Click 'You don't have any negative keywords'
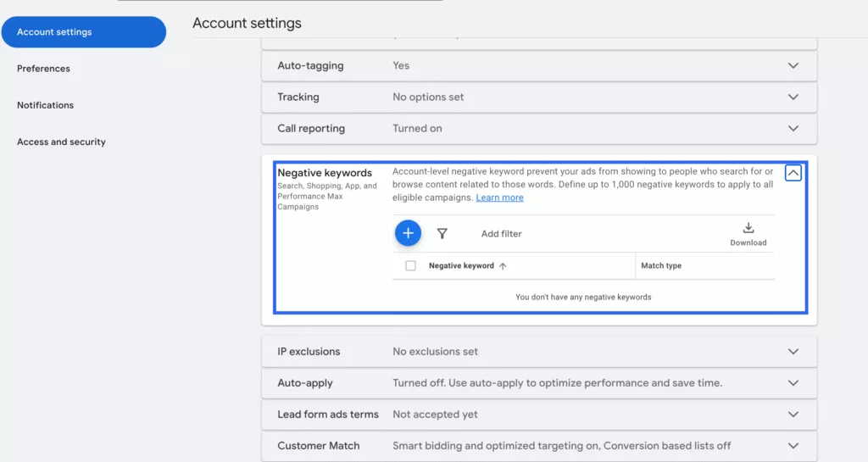The height and width of the screenshot is (462, 868). [583, 297]
